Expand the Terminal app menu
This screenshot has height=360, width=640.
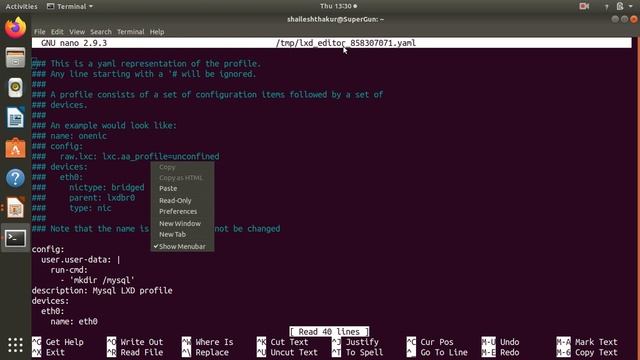point(70,6)
